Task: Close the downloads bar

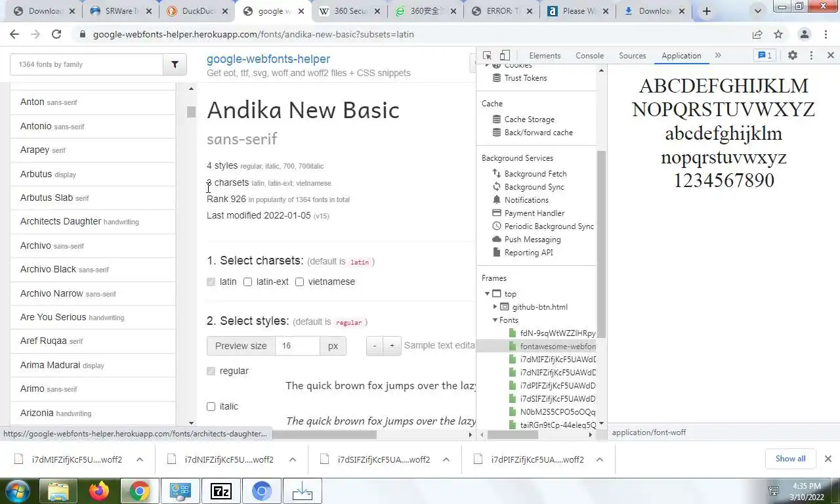Action: point(828,459)
